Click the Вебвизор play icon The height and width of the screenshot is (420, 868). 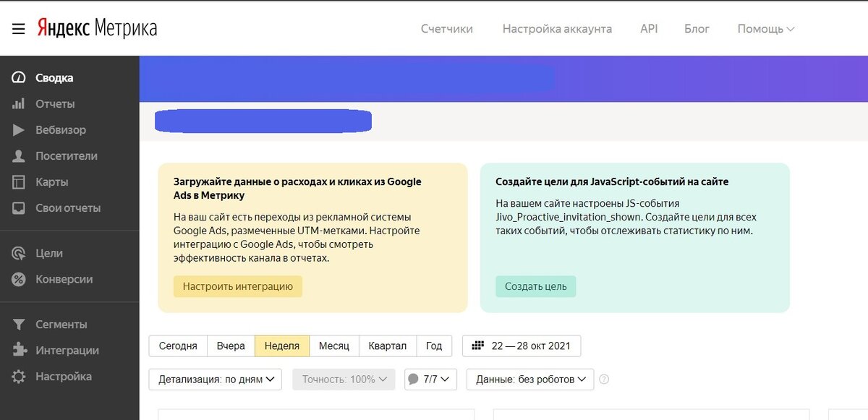(x=19, y=130)
